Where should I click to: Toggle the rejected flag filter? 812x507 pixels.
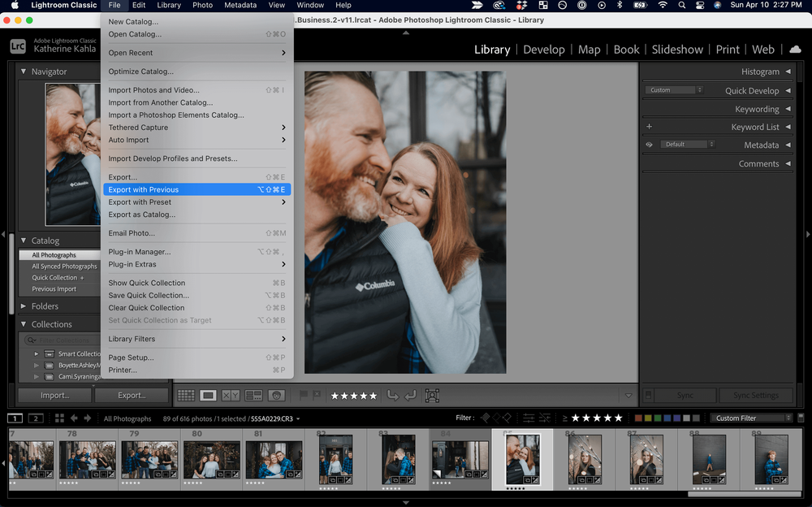point(508,418)
